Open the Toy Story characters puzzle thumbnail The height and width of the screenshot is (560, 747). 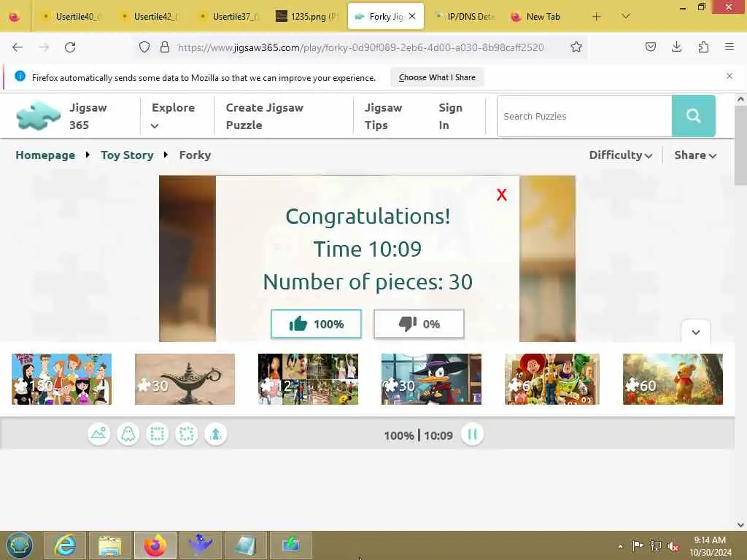coord(552,379)
